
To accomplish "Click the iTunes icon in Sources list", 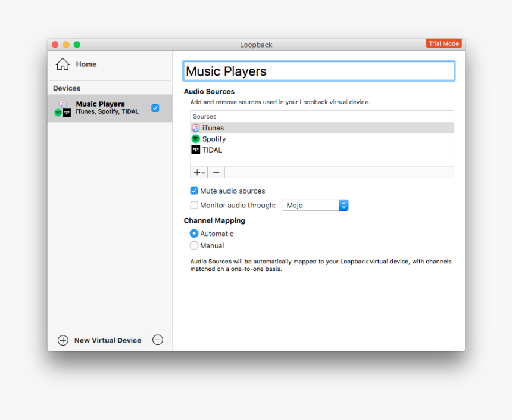I will coord(196,128).
